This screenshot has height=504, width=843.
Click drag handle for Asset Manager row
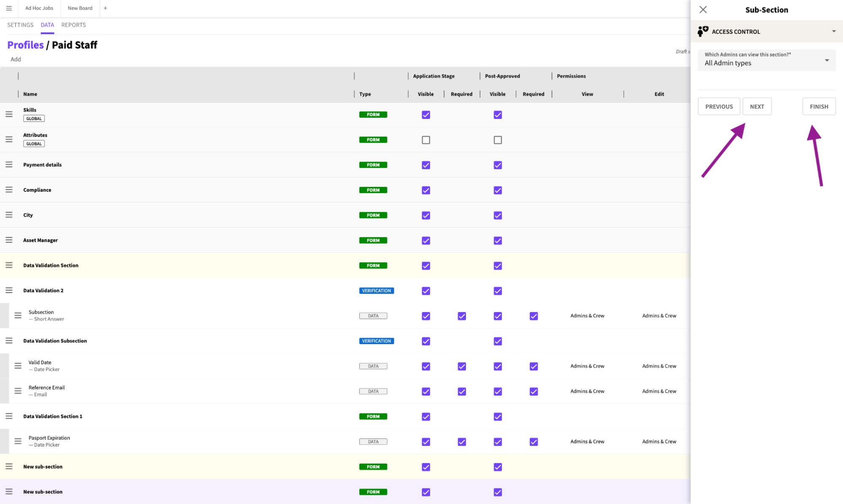pyautogui.click(x=9, y=240)
